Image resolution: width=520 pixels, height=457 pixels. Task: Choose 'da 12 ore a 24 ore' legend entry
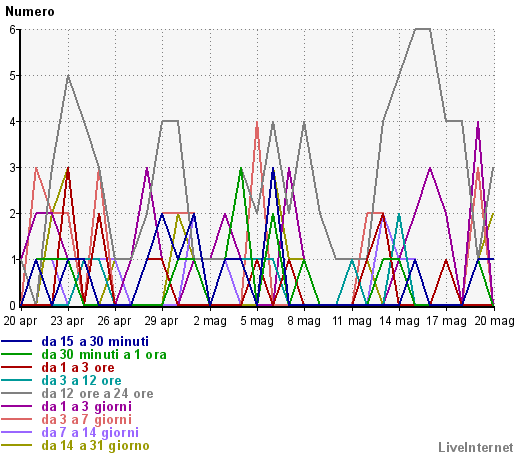97,394
